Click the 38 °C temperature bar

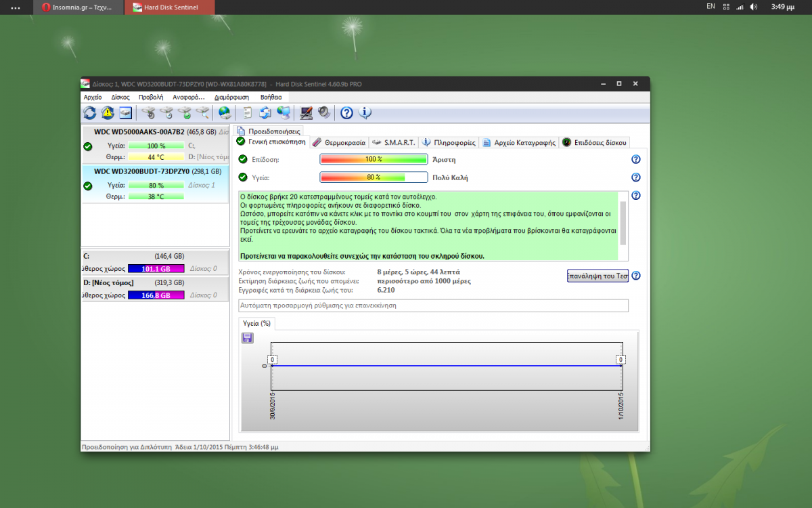pyautogui.click(x=156, y=196)
